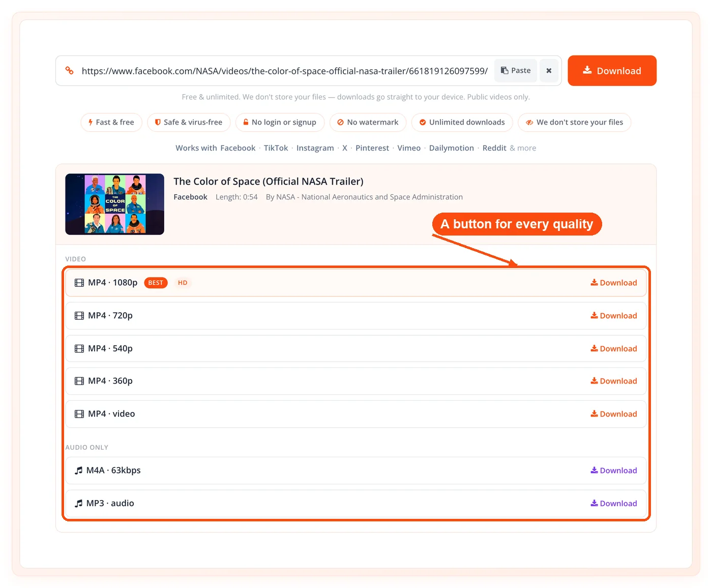Download the MP4 720p version

614,316
